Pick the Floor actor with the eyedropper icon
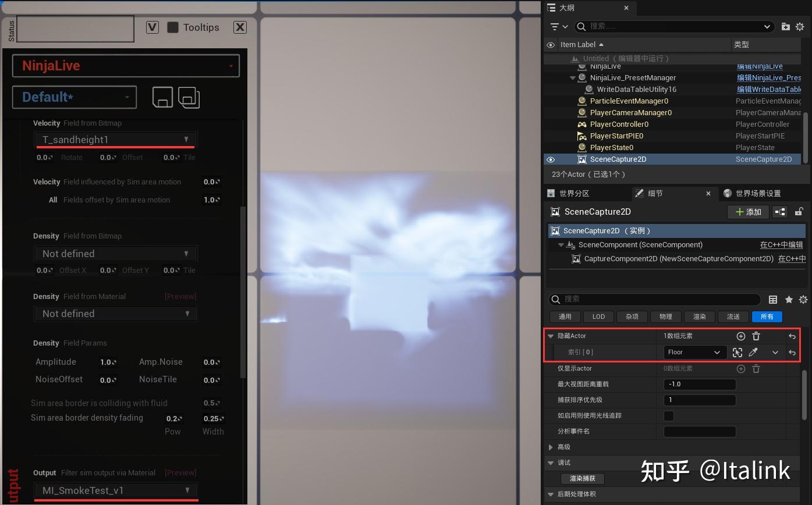This screenshot has height=505, width=812. pyautogui.click(x=753, y=352)
